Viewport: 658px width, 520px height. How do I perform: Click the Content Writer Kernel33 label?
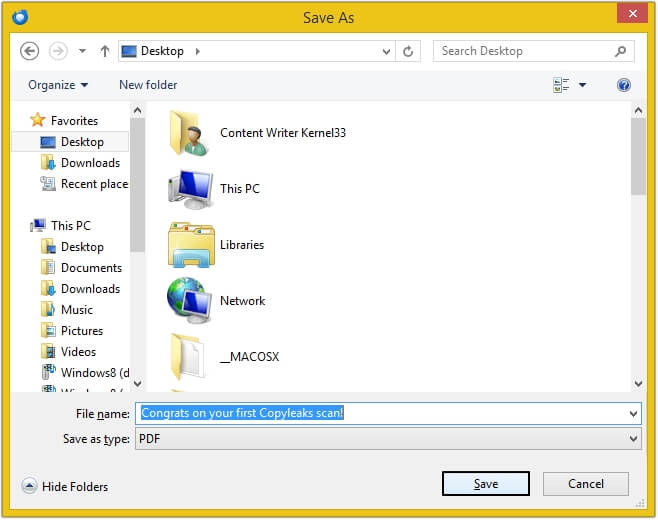point(283,133)
